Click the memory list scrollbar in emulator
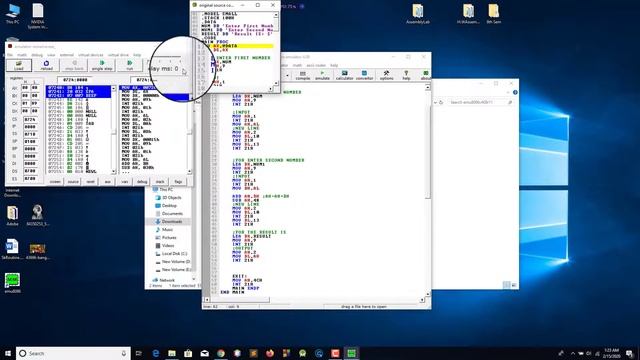The width and height of the screenshot is (640, 360). coord(113,130)
